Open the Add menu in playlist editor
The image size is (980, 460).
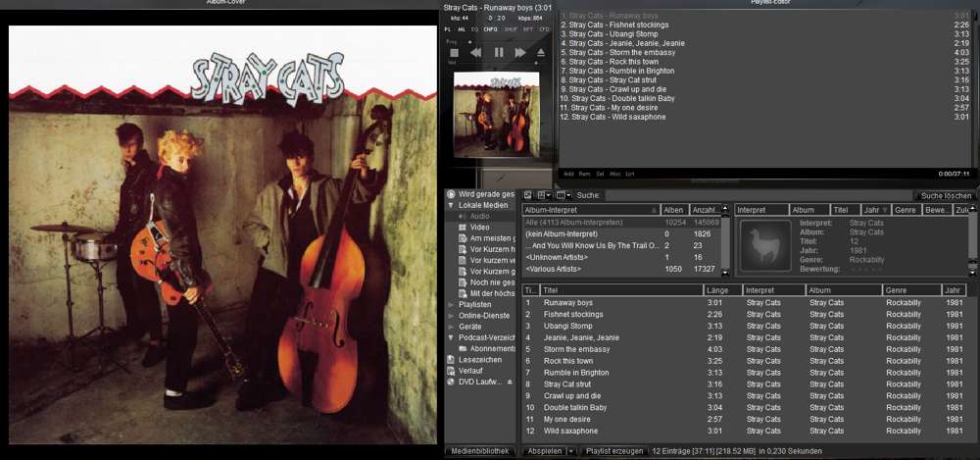[568, 174]
